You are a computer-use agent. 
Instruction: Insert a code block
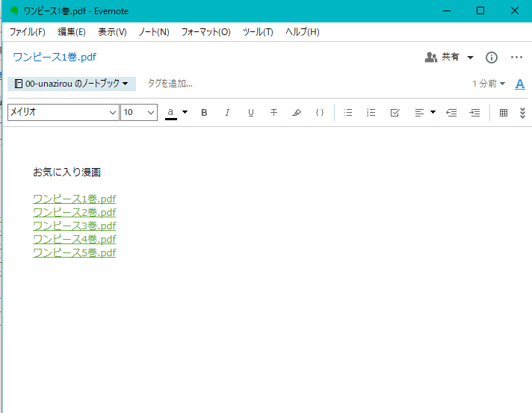coord(320,112)
